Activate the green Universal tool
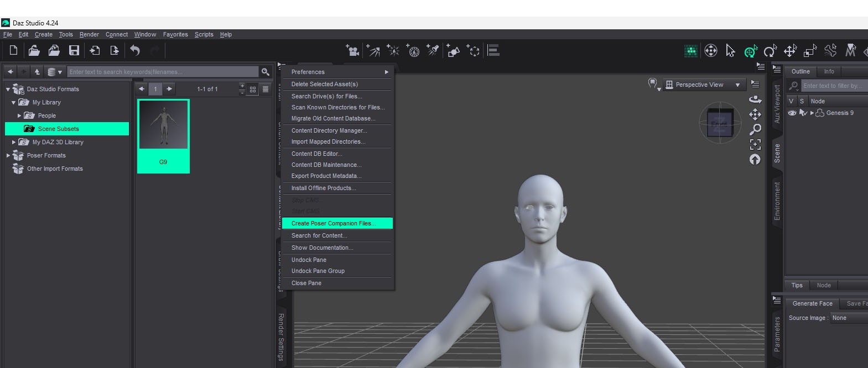Image resolution: width=868 pixels, height=368 pixels. click(x=751, y=51)
